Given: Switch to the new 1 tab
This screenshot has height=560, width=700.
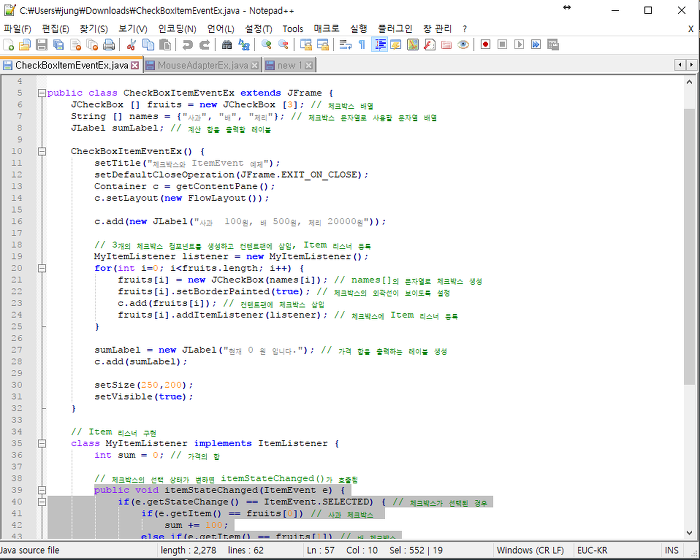Looking at the screenshot, I should click(289, 65).
